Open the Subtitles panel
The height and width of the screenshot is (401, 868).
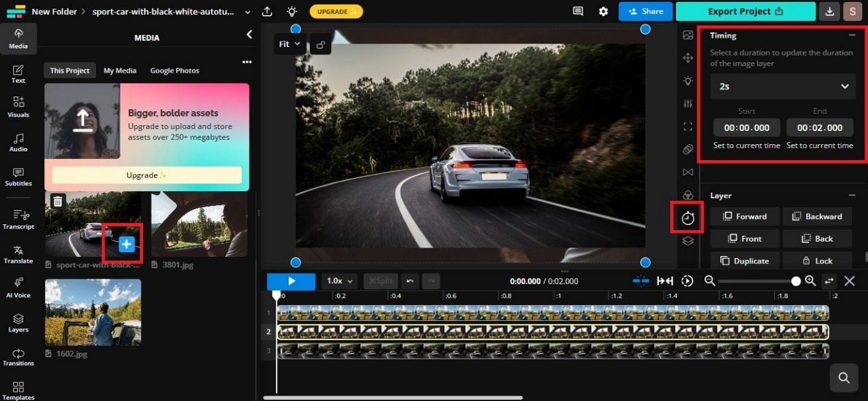click(x=18, y=177)
